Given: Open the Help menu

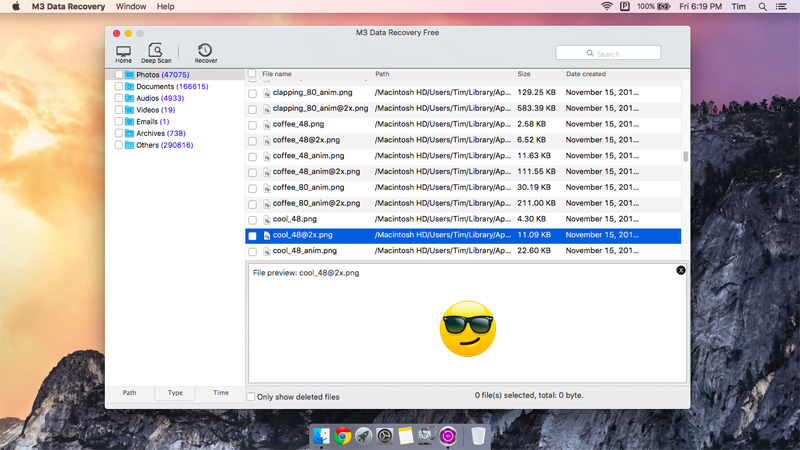Looking at the screenshot, I should (165, 7).
